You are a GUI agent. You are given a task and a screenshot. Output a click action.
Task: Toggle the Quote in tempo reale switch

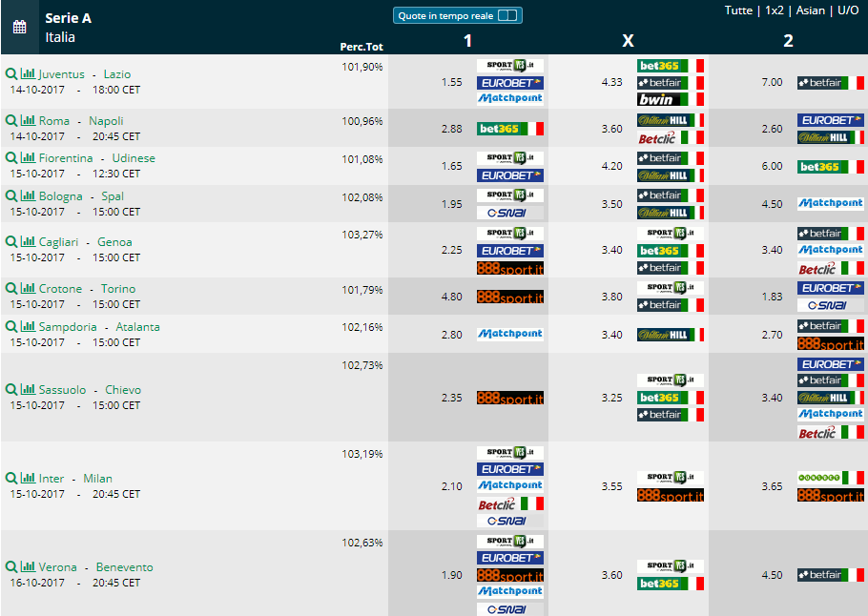(507, 15)
